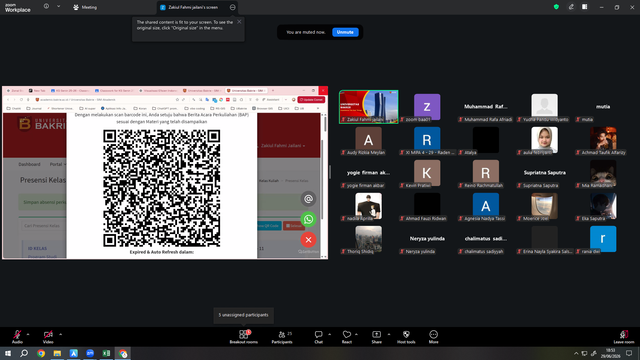The width and height of the screenshot is (640, 360).
Task: Select Supriatna Saputra's participant tile
Action: pyautogui.click(x=544, y=173)
